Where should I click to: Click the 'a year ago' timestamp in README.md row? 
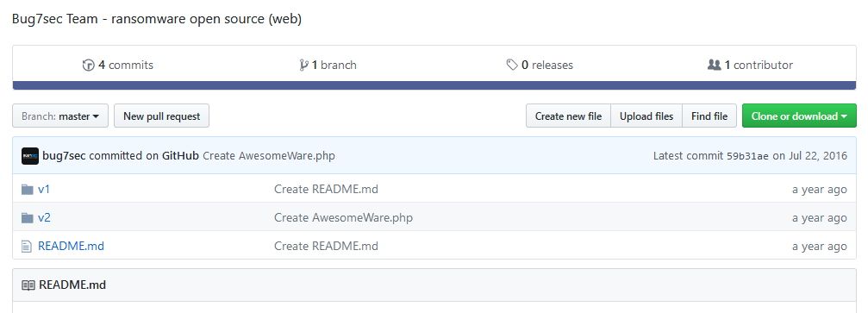pyautogui.click(x=819, y=246)
